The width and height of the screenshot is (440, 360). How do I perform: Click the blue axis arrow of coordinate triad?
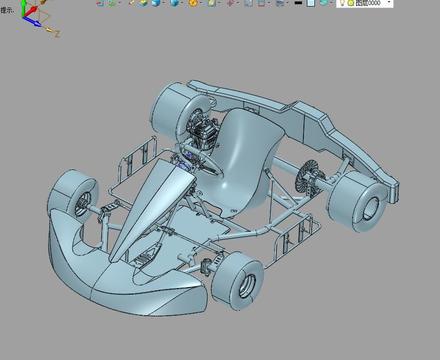pyautogui.click(x=33, y=22)
